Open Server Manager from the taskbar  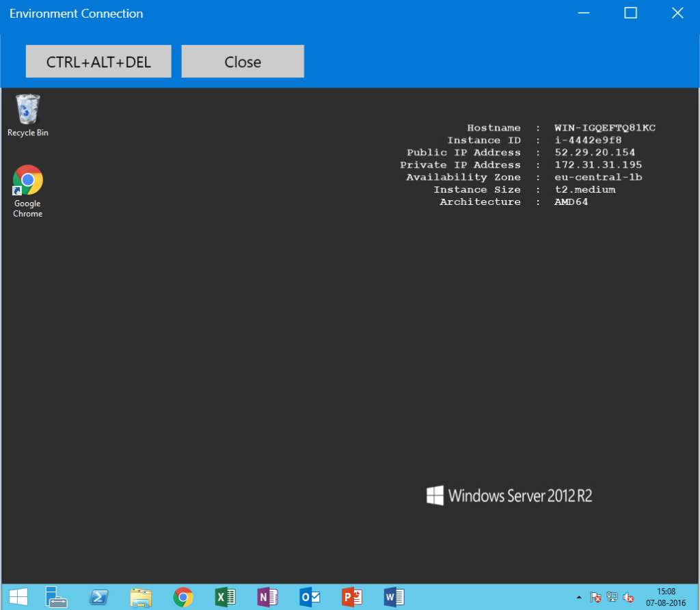[56, 597]
